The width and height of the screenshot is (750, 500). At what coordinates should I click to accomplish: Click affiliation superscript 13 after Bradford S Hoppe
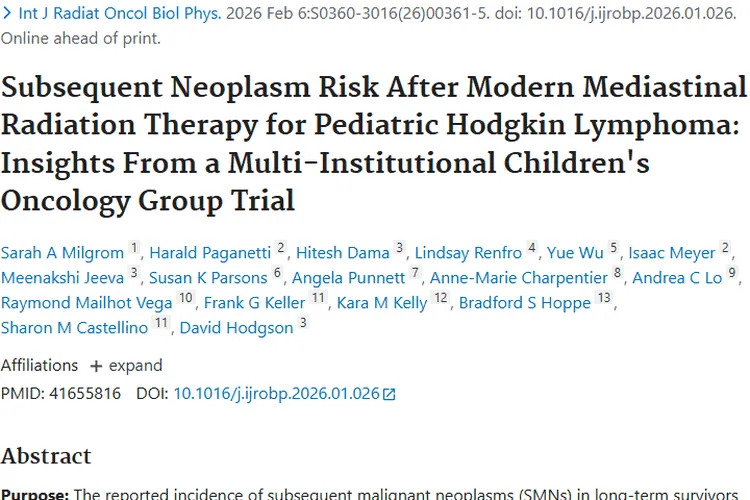point(603,300)
